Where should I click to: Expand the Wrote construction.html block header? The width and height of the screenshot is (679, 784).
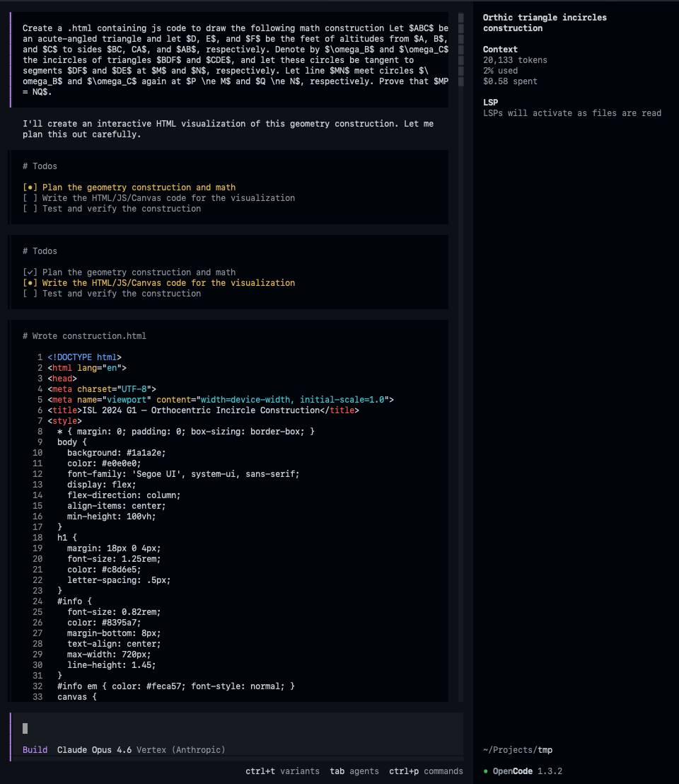[84, 336]
